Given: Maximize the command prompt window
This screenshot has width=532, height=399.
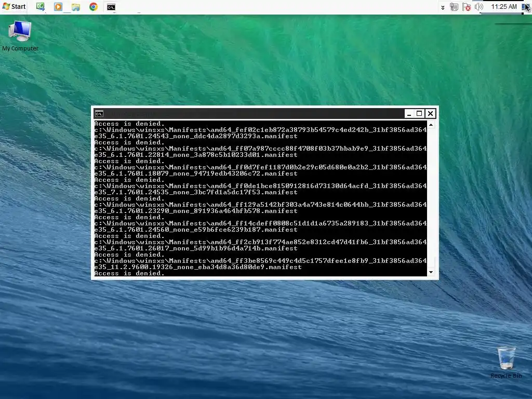Looking at the screenshot, I should pyautogui.click(x=419, y=114).
